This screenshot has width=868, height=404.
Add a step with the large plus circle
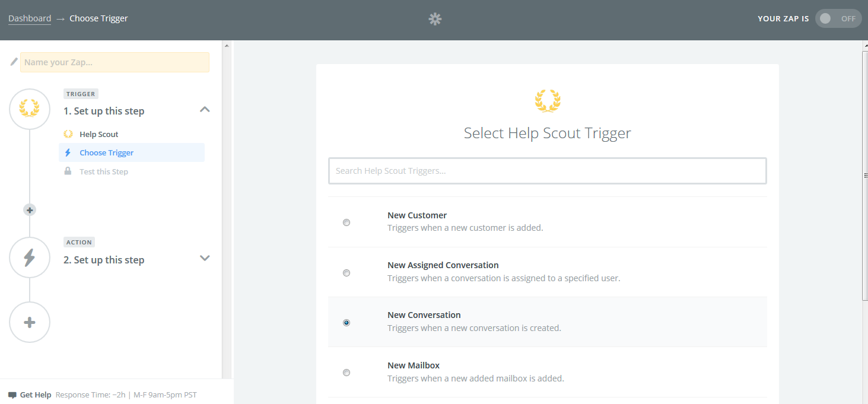click(30, 322)
